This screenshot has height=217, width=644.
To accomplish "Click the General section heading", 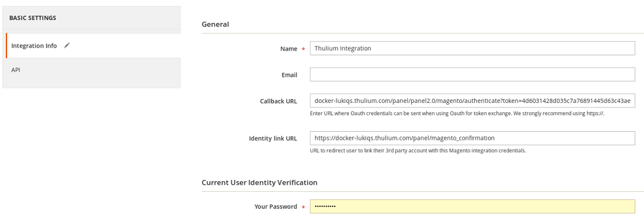I will (215, 24).
